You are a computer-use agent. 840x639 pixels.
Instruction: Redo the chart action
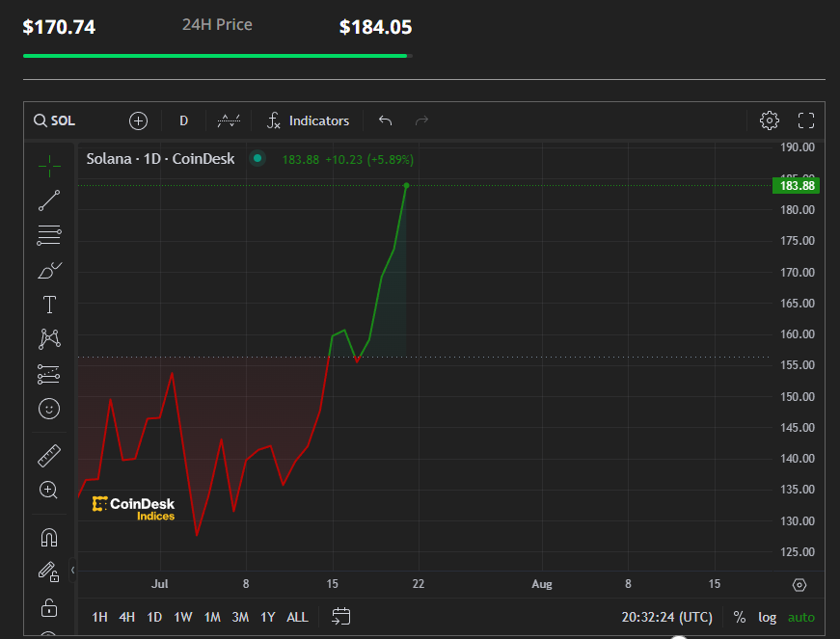coord(422,120)
